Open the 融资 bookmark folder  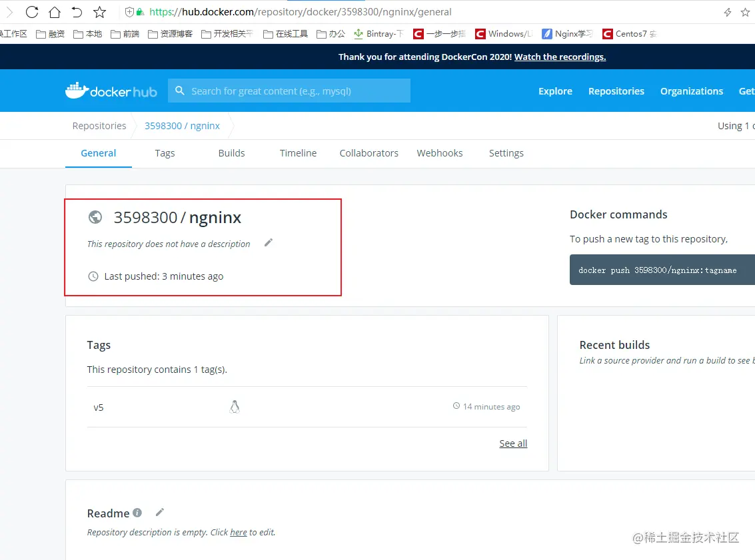pyautogui.click(x=51, y=34)
